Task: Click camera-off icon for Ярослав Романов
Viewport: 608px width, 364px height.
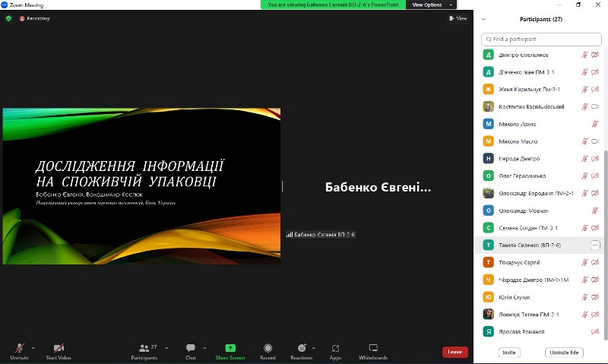Action: click(595, 331)
